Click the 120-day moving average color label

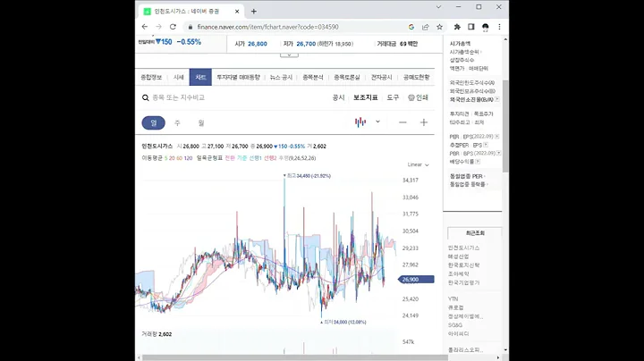188,158
